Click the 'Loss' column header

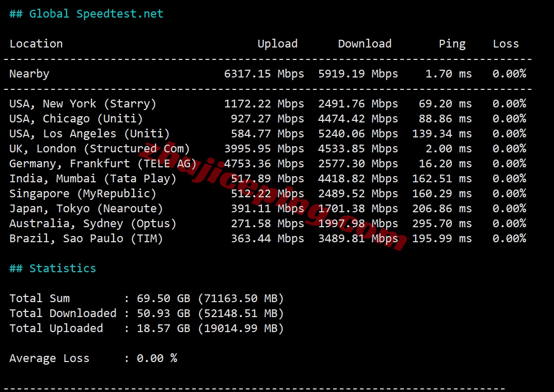pos(505,43)
